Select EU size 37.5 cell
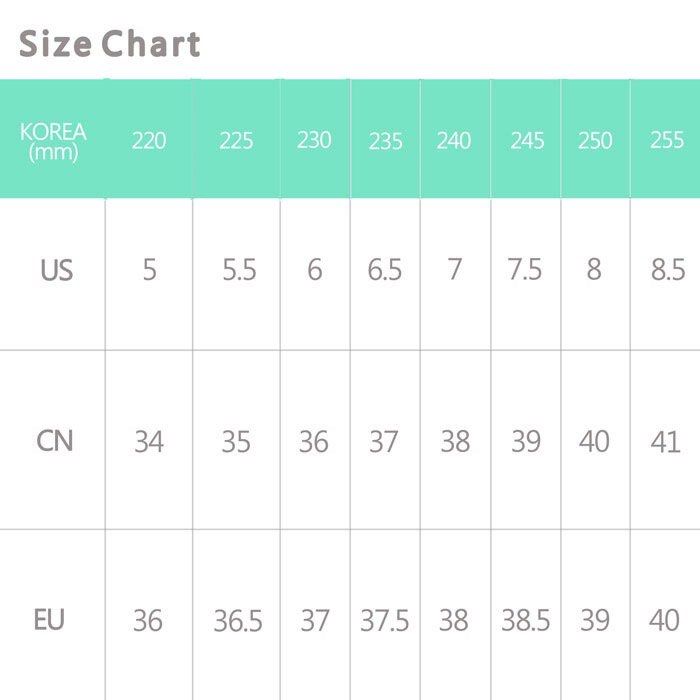This screenshot has height=700, width=700. pos(385,620)
